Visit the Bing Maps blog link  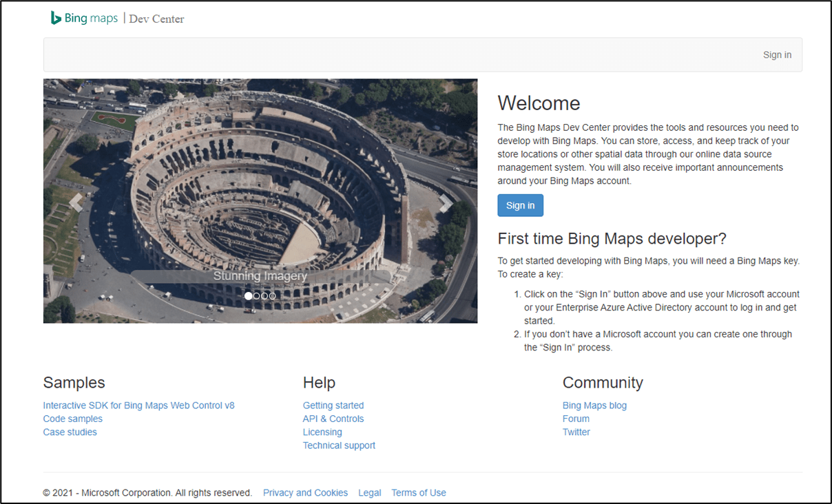[x=594, y=406]
